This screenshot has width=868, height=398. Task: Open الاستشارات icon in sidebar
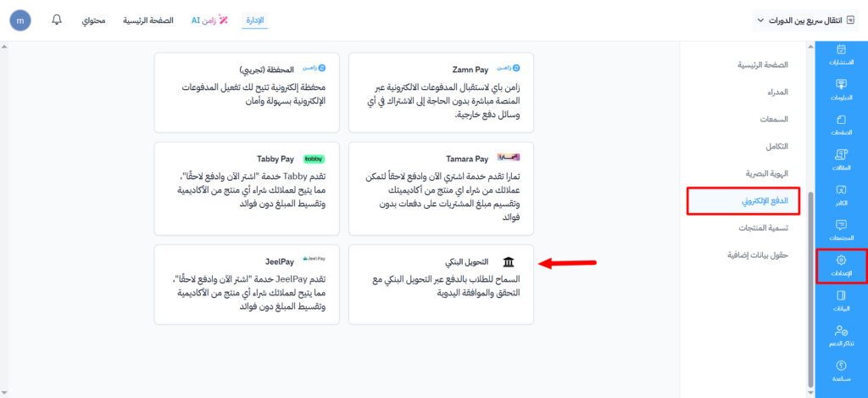click(840, 55)
